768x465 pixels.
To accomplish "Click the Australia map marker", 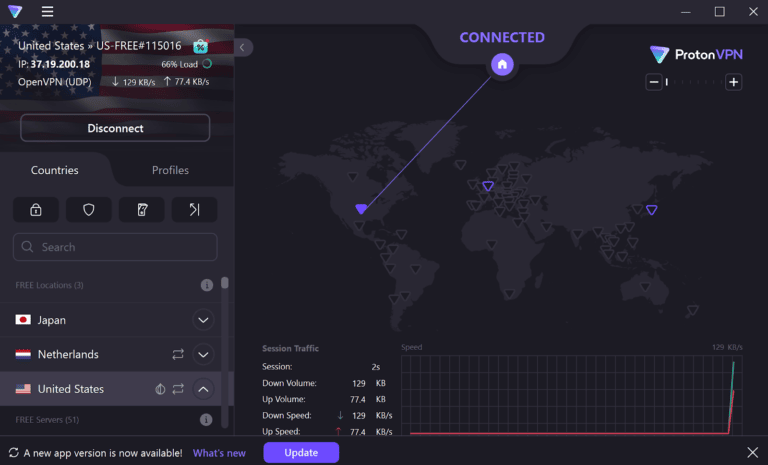I will 646,287.
